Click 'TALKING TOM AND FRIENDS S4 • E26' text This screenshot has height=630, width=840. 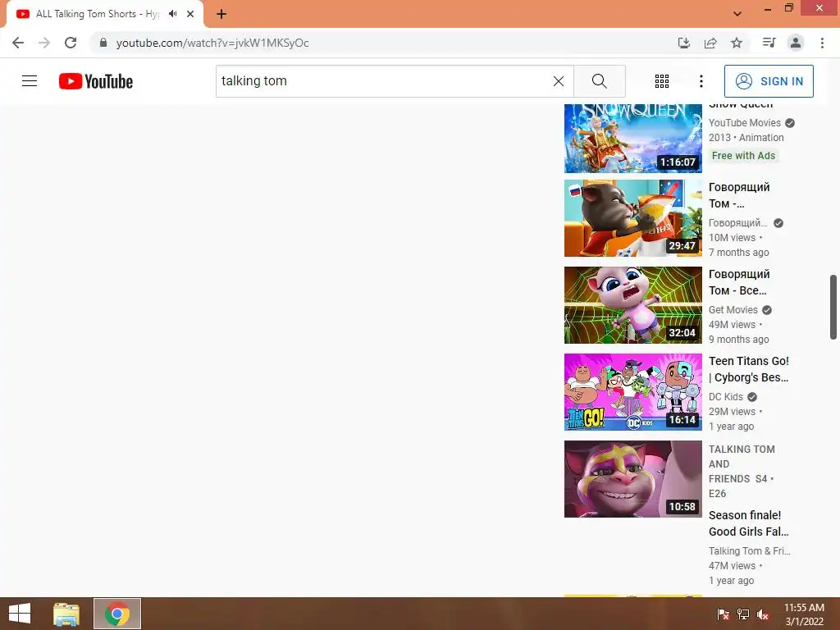click(742, 471)
